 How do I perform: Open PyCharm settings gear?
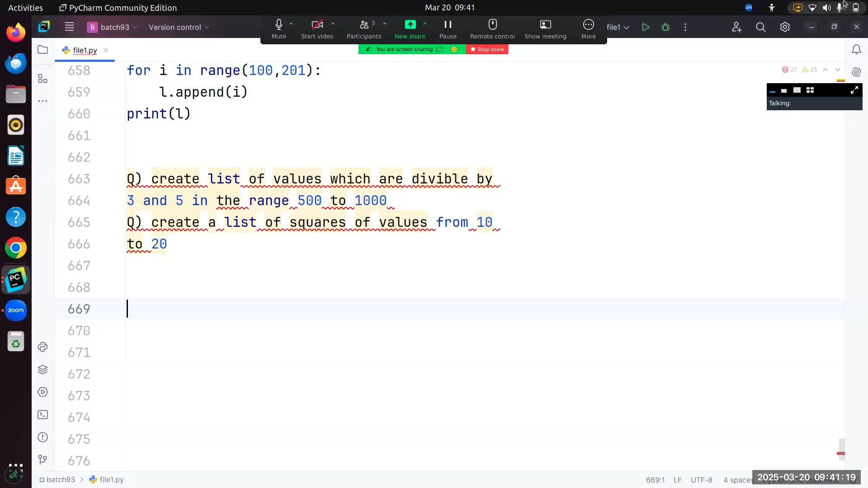pos(785,27)
